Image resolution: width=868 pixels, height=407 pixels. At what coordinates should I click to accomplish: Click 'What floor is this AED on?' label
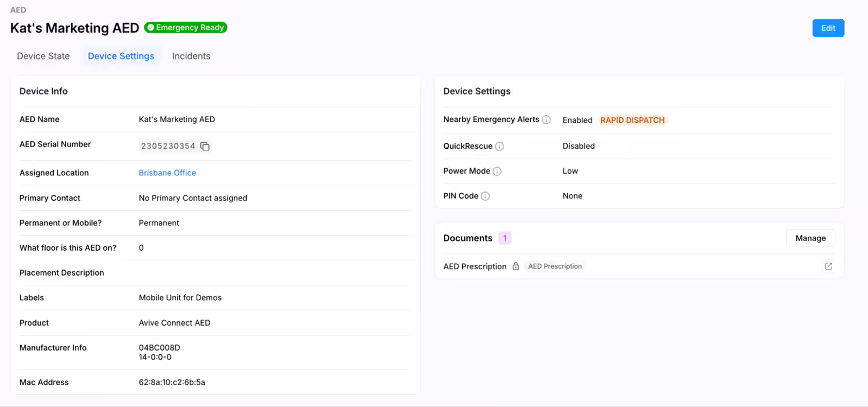(x=68, y=248)
